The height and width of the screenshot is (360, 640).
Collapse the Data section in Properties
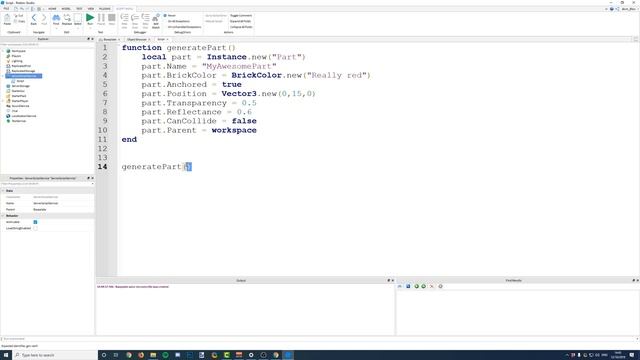coord(3,191)
